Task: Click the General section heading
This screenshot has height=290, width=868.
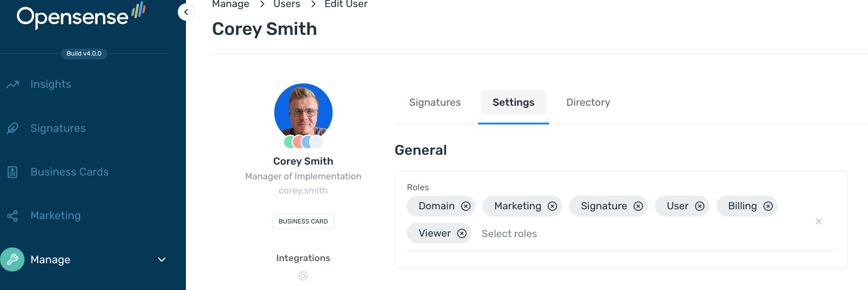Action: point(421,150)
